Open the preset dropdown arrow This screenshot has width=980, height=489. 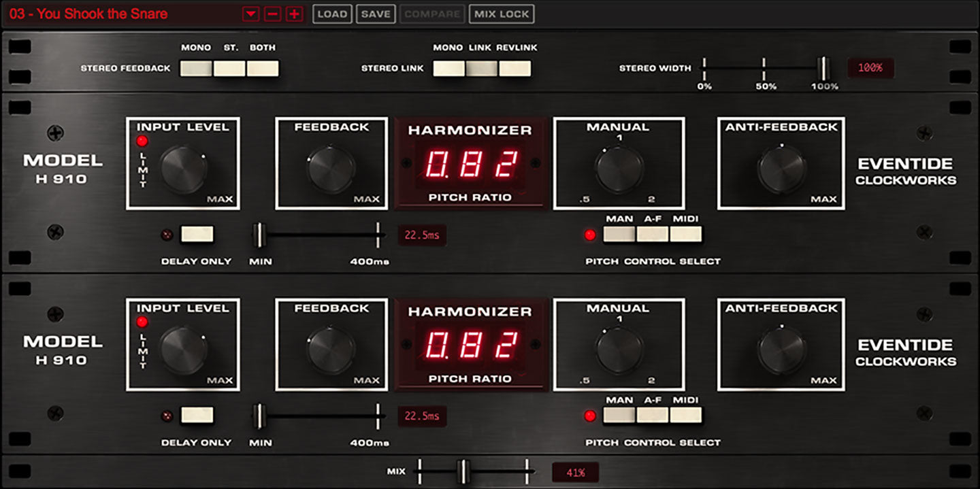[x=250, y=14]
